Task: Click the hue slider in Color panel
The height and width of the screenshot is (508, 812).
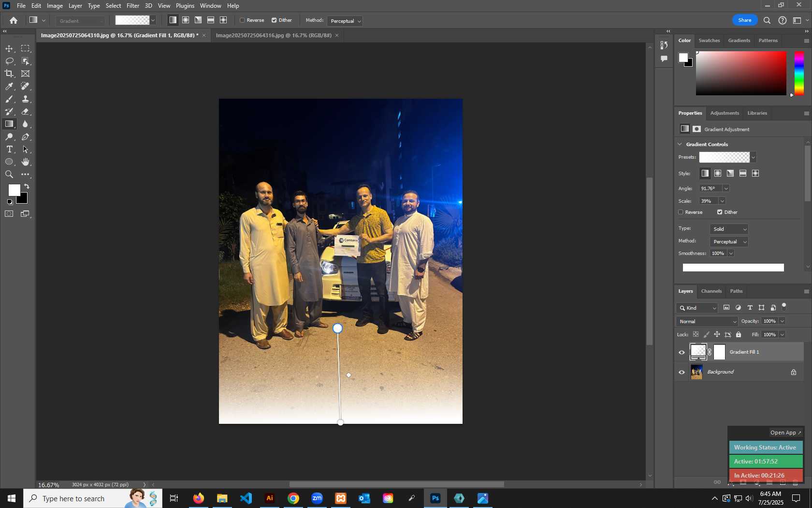Action: point(799,74)
